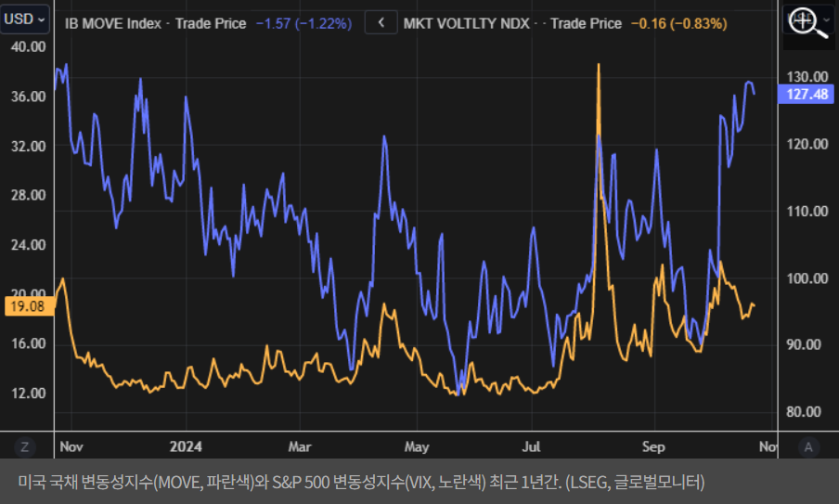Click the Jul label on time axis

point(532,446)
